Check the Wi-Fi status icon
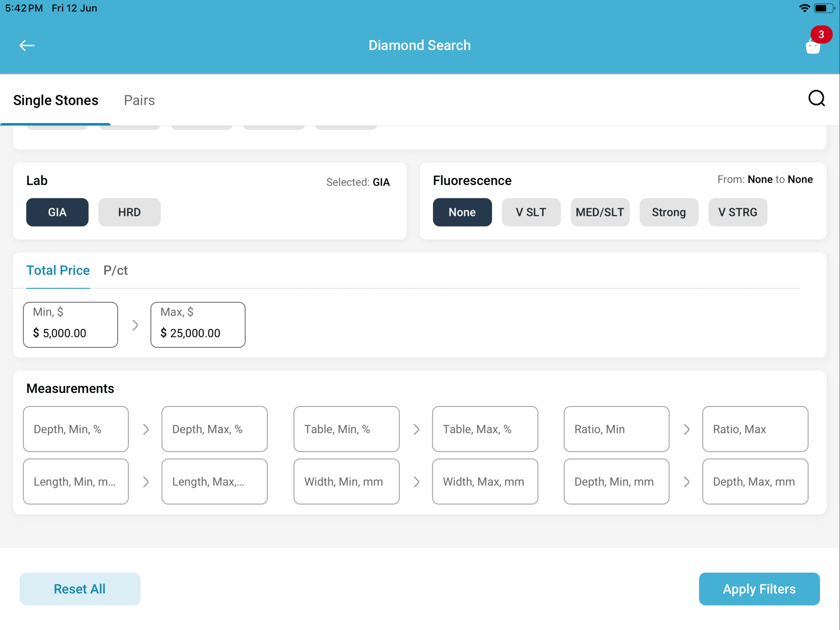The image size is (840, 630). coord(804,8)
